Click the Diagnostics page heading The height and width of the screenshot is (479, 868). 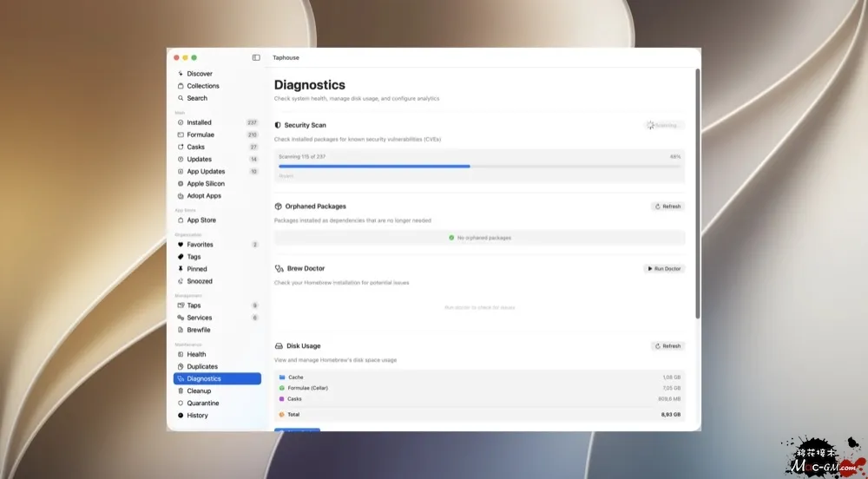310,85
